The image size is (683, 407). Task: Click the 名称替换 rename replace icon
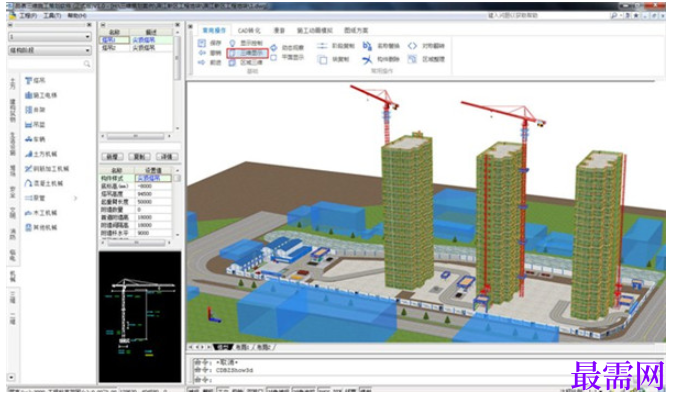pyautogui.click(x=367, y=46)
